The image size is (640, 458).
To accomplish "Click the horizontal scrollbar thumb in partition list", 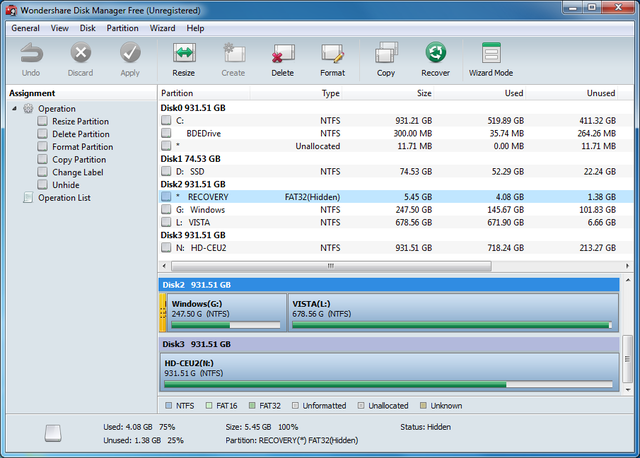I will (331, 266).
